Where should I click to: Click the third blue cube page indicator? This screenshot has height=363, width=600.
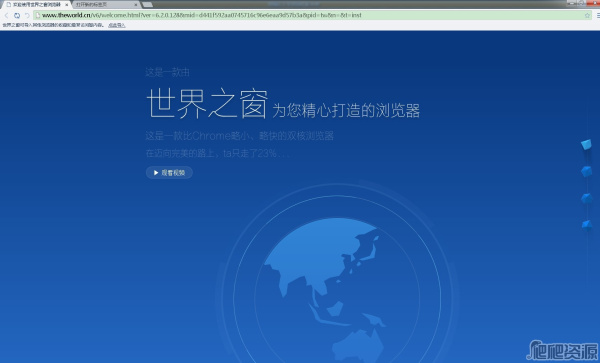coord(587,198)
